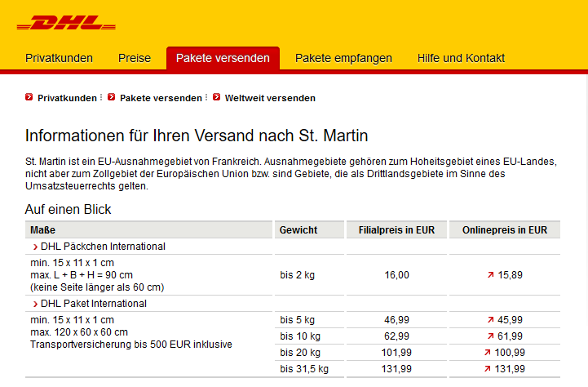This screenshot has width=588, height=387.
Task: Click arrow icon next to 100,99 online price
Action: point(488,353)
